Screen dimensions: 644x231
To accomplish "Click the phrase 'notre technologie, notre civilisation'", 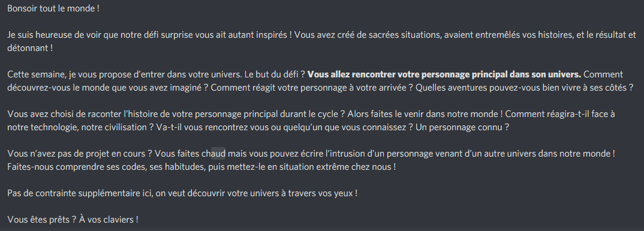I will click(x=77, y=127).
